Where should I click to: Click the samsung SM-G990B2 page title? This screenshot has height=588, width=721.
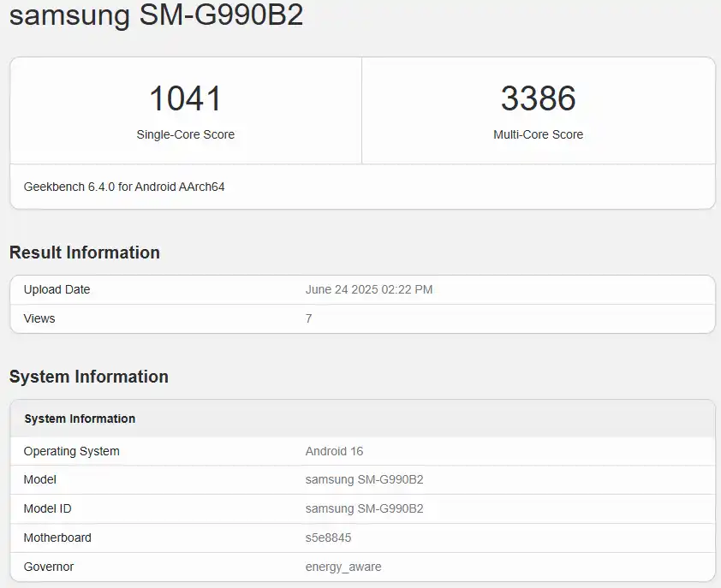157,15
